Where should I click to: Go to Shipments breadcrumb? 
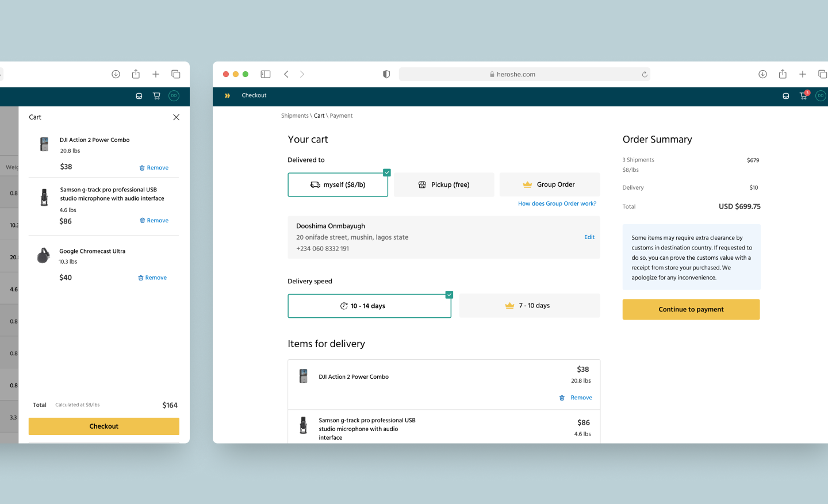click(x=294, y=116)
